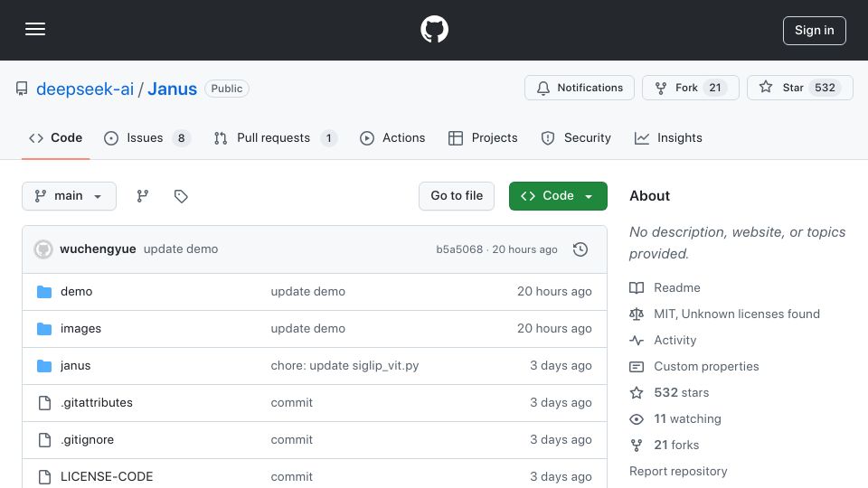
Task: Star the Janus repository
Action: coord(800,88)
